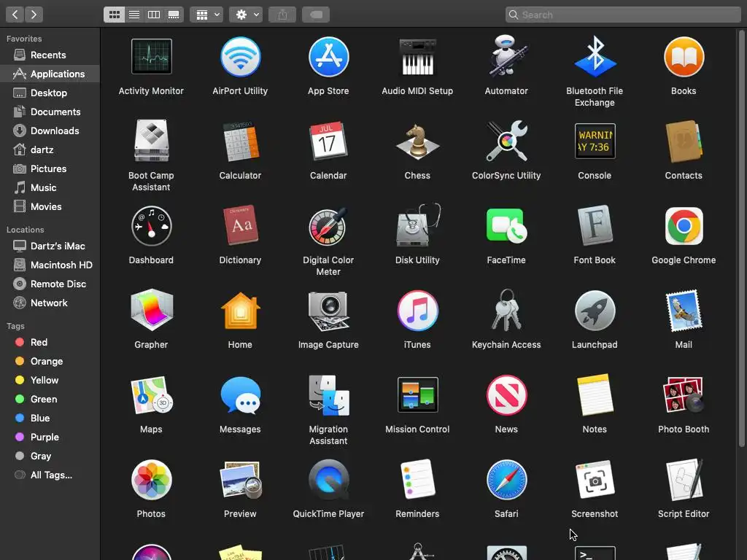
Task: Open the group-by arrangement dropdown
Action: (x=206, y=15)
